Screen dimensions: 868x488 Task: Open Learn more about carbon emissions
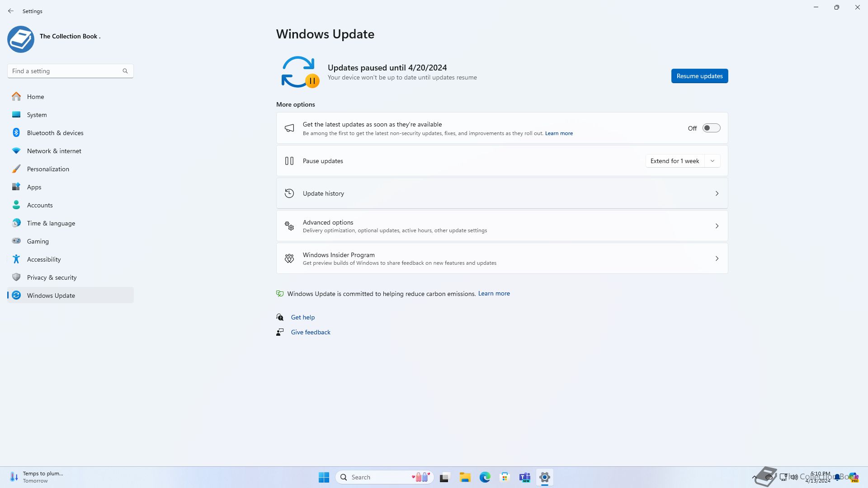(494, 294)
